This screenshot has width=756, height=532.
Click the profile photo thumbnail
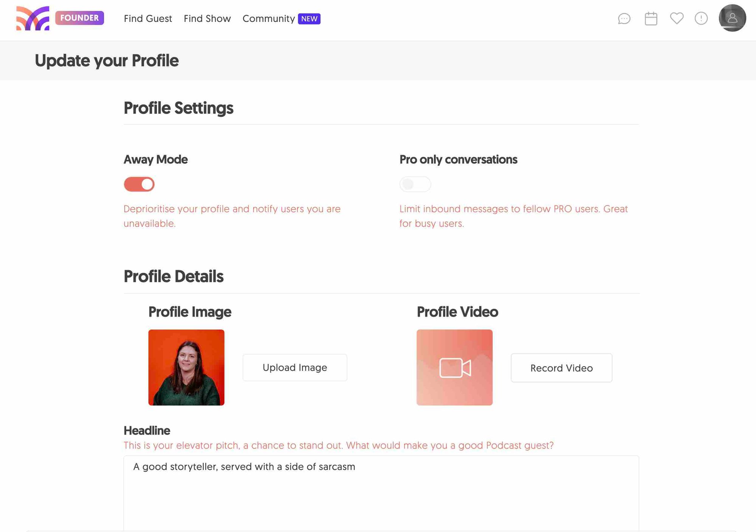[187, 367]
